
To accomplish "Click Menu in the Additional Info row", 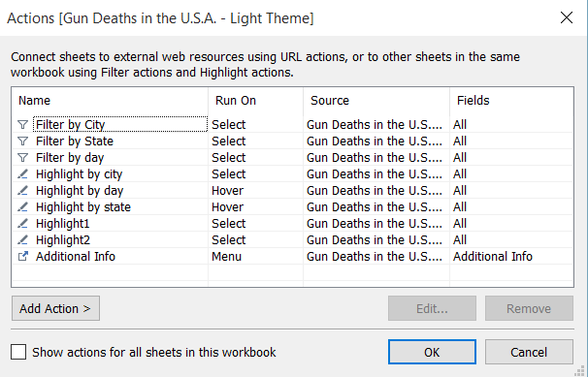I will (x=226, y=257).
